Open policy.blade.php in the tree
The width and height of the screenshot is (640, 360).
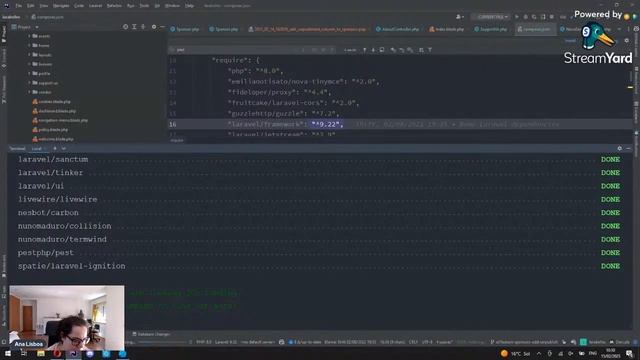50,130
